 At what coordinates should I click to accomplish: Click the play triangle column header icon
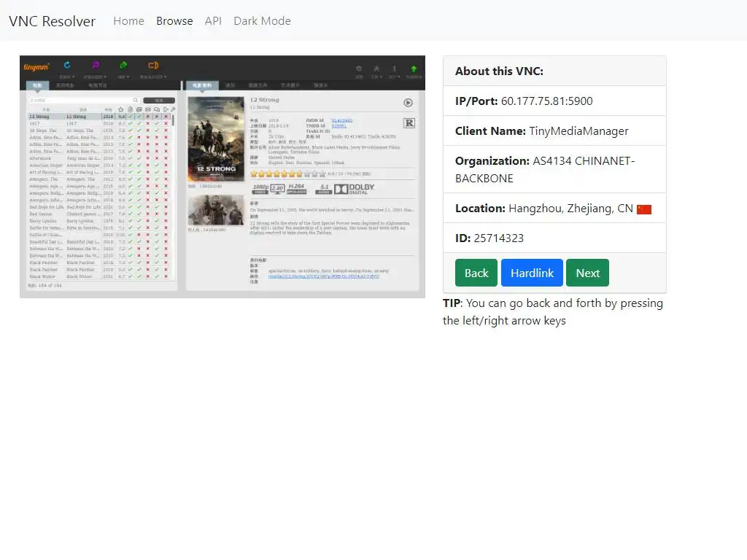click(x=166, y=109)
